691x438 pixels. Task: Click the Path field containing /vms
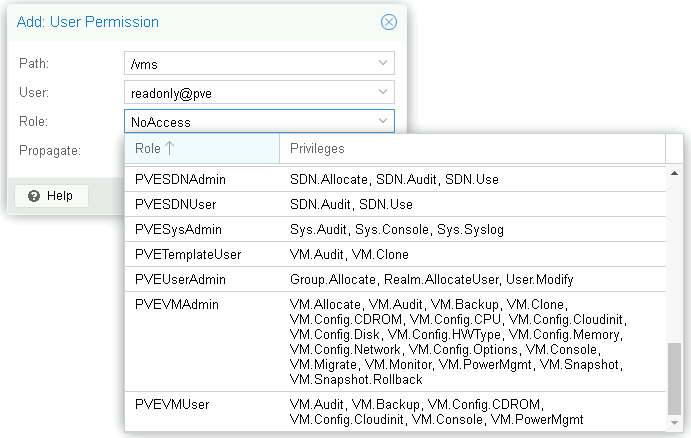point(248,64)
